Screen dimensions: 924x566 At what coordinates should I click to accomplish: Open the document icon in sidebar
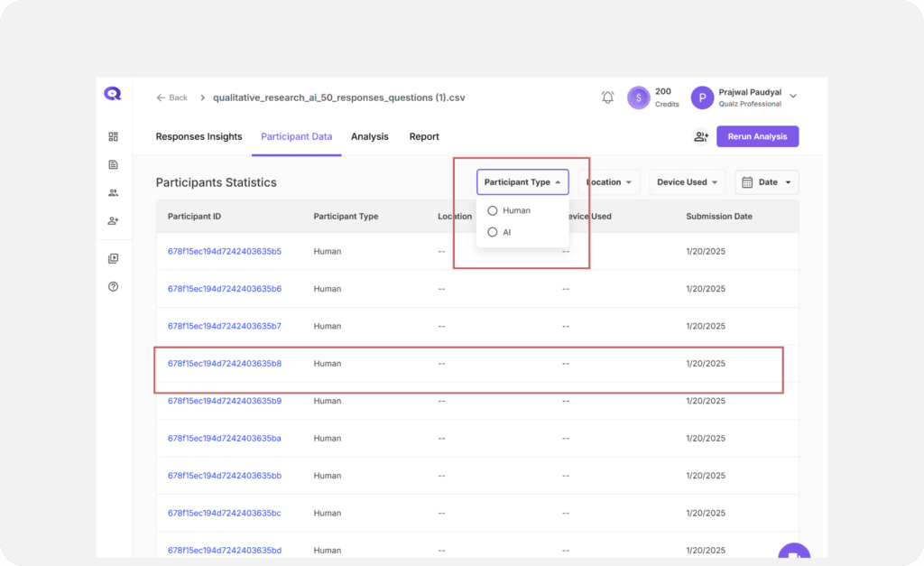pyautogui.click(x=113, y=164)
